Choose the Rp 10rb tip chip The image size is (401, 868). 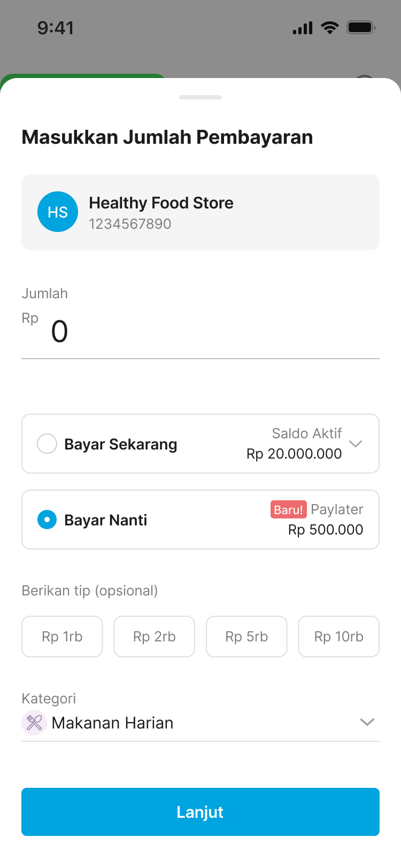click(339, 637)
